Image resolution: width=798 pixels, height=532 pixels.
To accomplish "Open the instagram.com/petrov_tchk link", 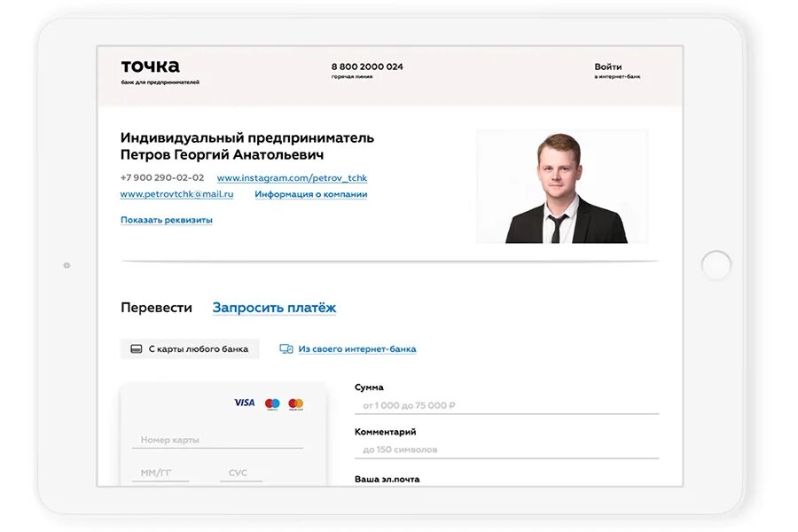I will (292, 177).
